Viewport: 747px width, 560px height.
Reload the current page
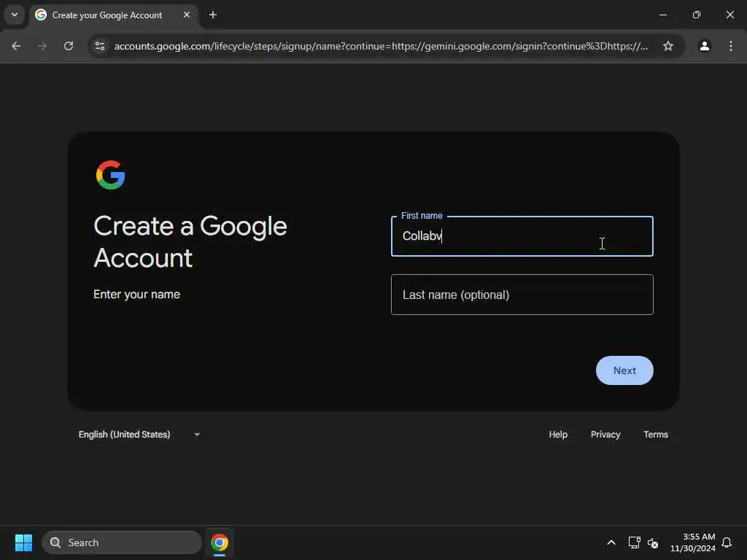(x=69, y=46)
